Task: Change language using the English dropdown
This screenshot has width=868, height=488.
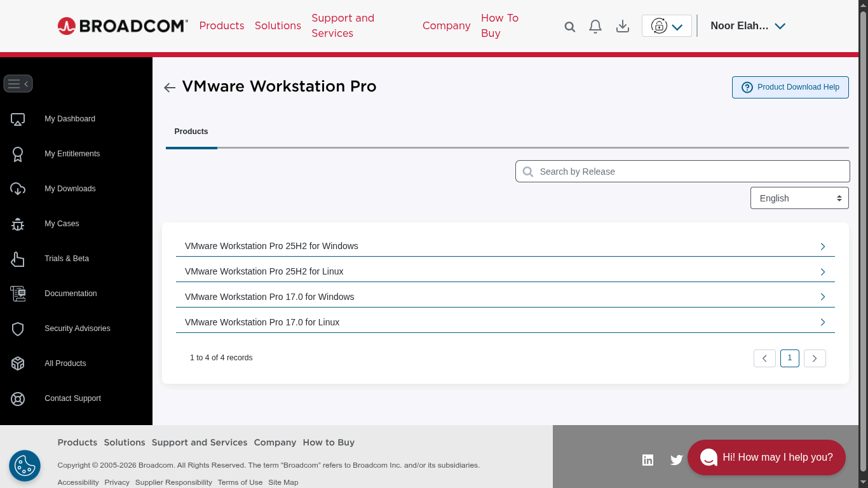Action: point(799,198)
